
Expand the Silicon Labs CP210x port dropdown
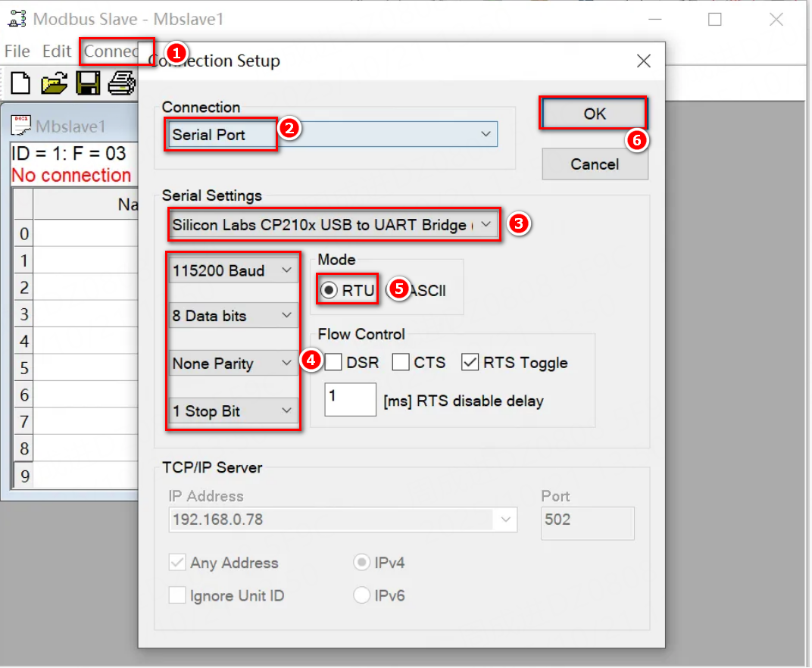click(x=486, y=225)
